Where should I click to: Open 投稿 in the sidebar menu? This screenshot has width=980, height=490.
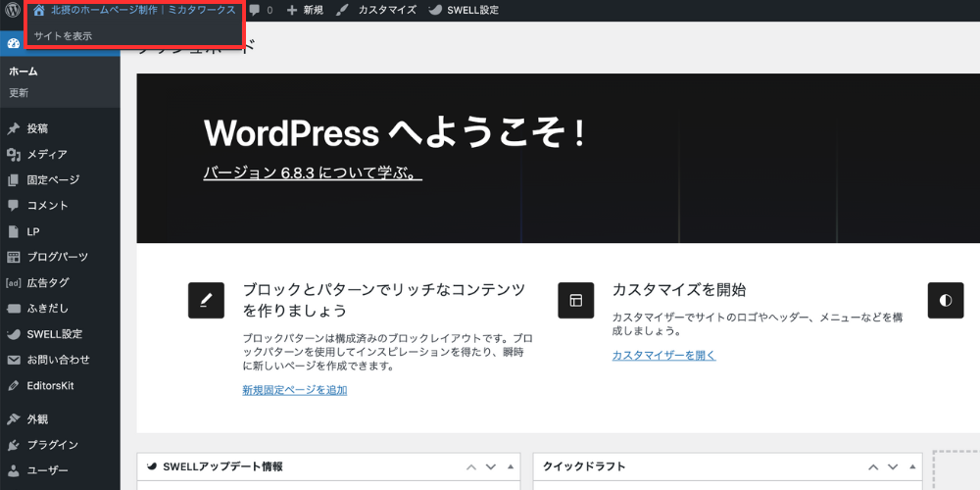[x=37, y=128]
